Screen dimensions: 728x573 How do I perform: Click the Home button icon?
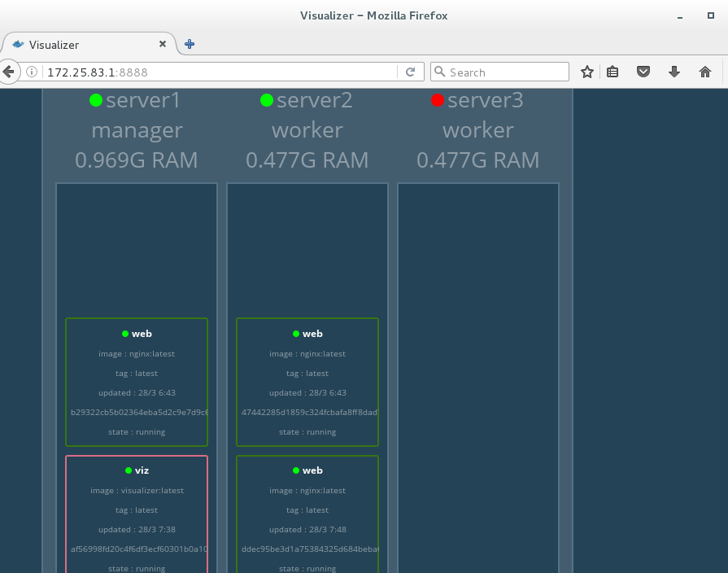[x=704, y=72]
